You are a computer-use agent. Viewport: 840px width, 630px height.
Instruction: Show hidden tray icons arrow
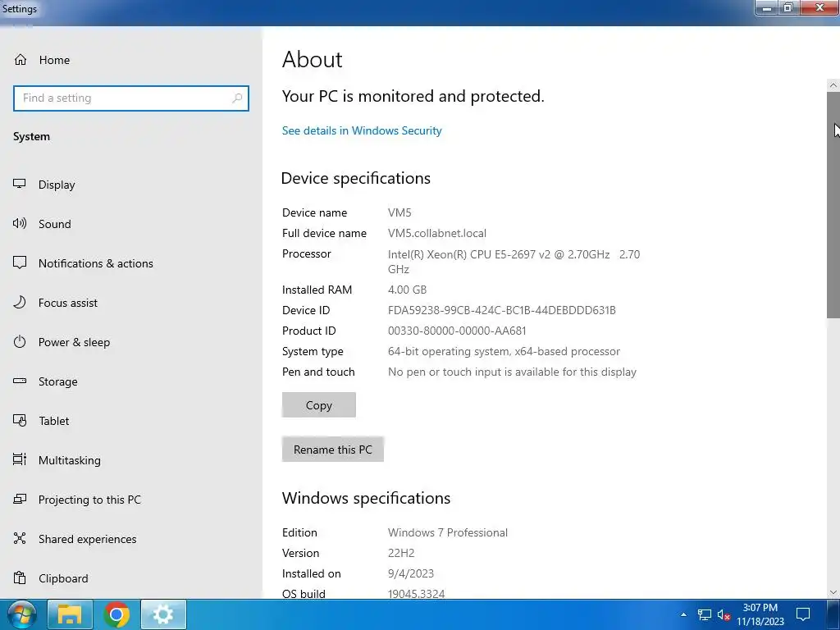click(x=683, y=614)
